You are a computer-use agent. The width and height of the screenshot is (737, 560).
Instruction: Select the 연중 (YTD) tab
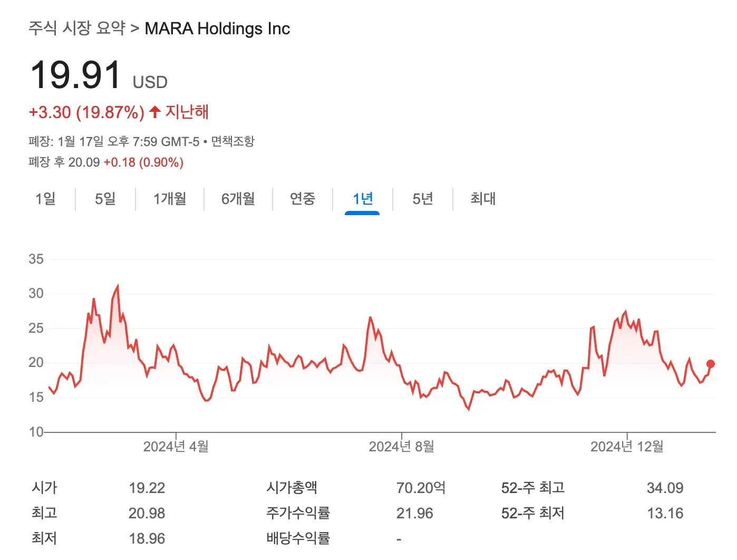[302, 199]
